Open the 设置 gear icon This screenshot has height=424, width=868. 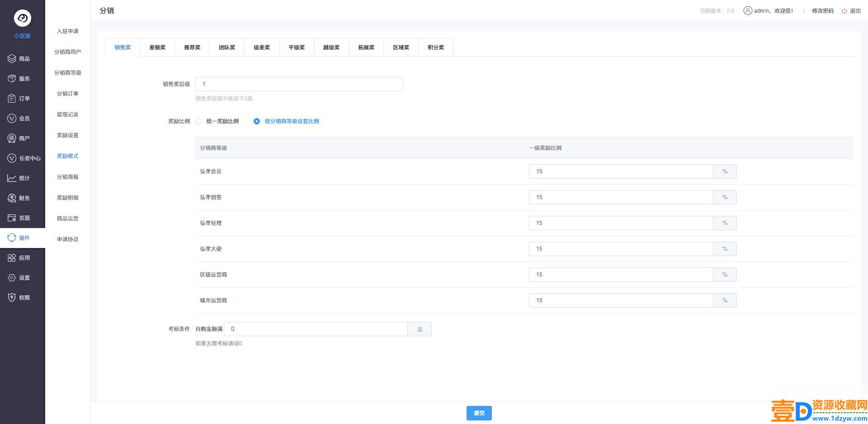[x=12, y=277]
